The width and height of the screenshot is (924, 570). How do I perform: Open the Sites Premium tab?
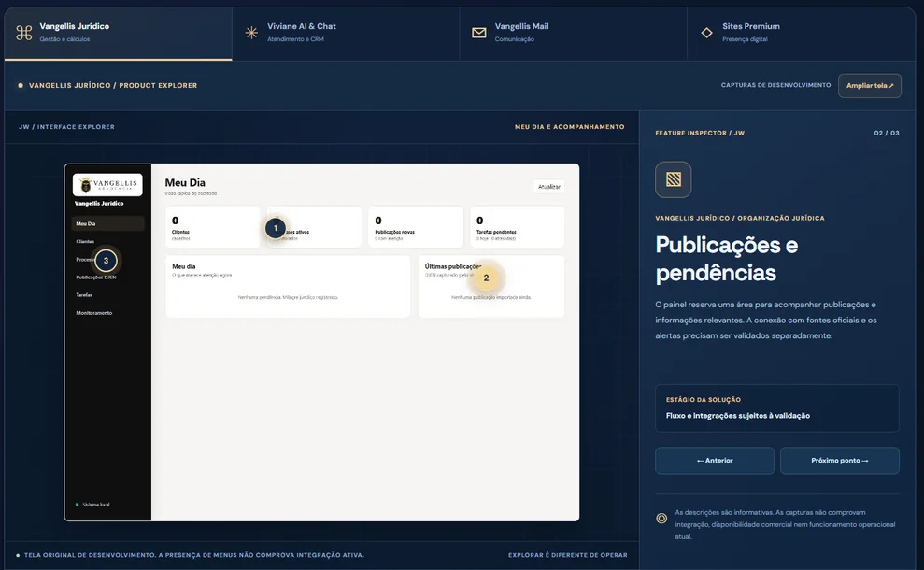pos(801,34)
